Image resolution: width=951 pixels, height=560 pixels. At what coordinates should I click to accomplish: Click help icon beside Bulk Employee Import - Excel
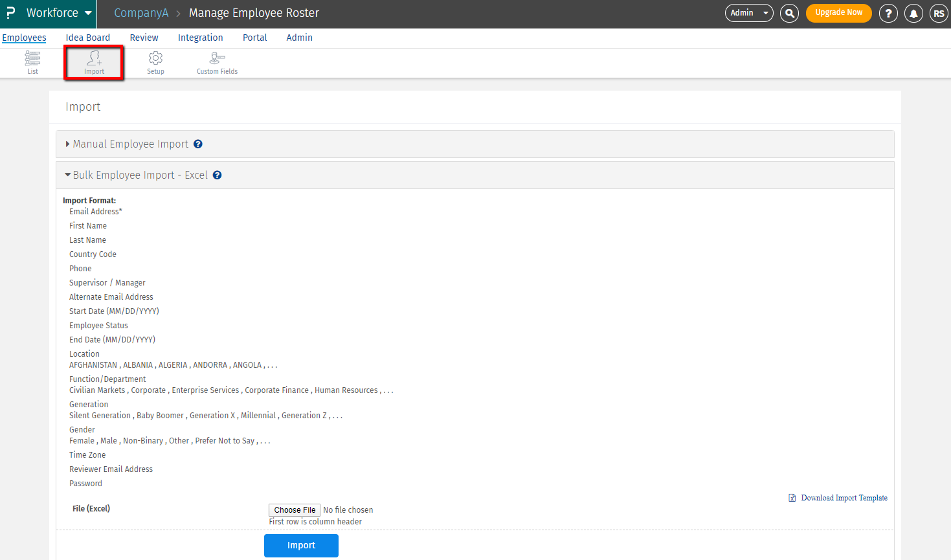point(218,175)
